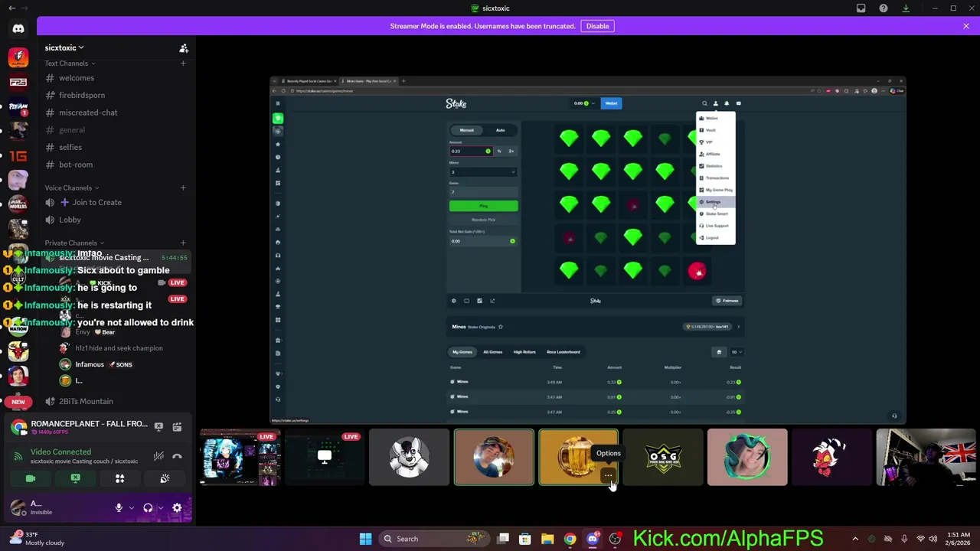This screenshot has width=980, height=551.
Task: Open the soundboard button
Action: (x=165, y=478)
